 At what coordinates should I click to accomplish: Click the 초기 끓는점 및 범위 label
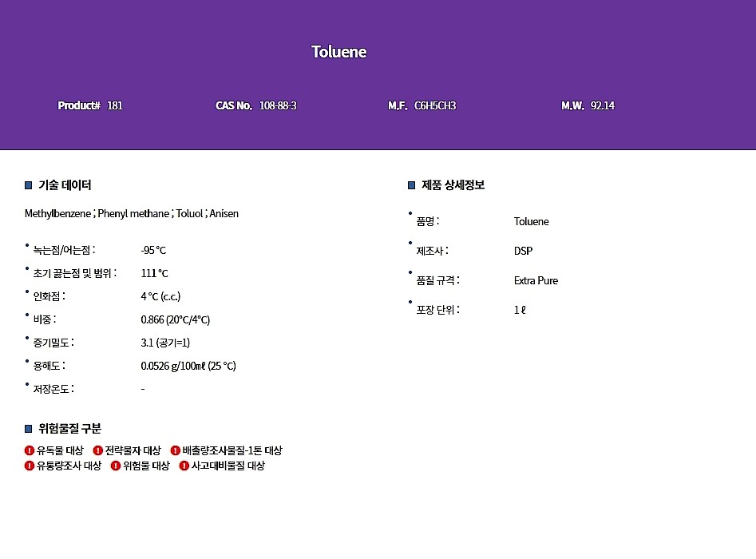click(x=75, y=273)
